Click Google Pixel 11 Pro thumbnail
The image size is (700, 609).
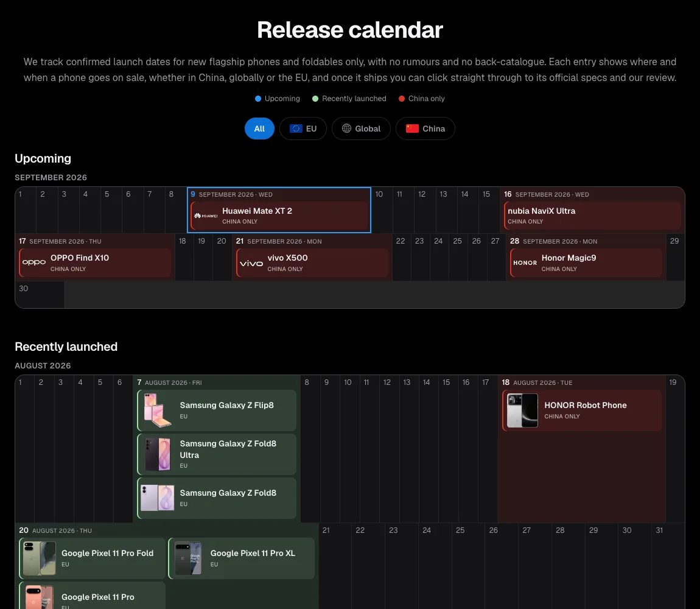[40, 597]
